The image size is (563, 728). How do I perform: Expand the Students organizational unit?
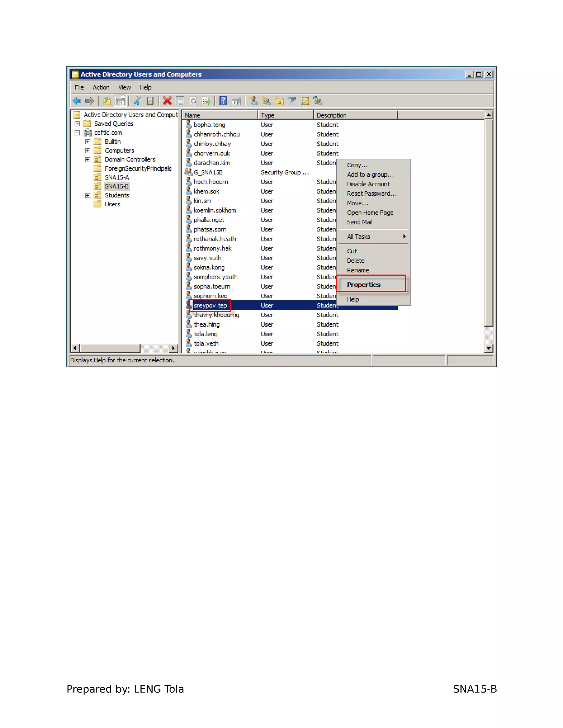click(88, 195)
